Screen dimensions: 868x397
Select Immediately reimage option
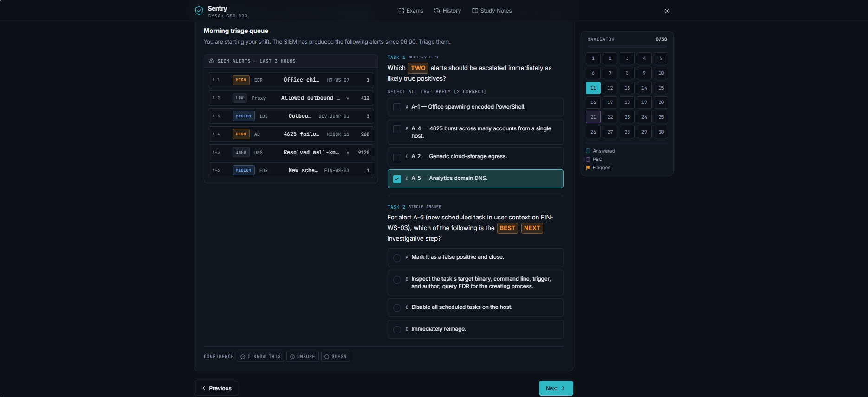tap(475, 329)
